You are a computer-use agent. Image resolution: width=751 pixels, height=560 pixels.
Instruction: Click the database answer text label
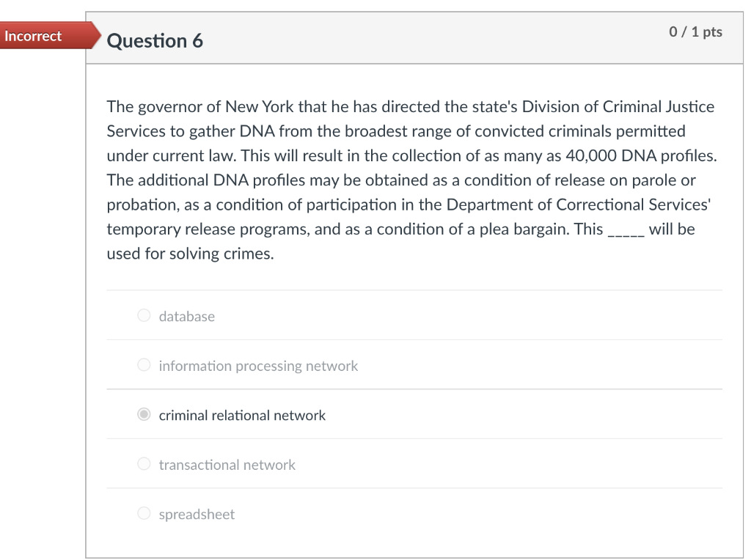(186, 316)
